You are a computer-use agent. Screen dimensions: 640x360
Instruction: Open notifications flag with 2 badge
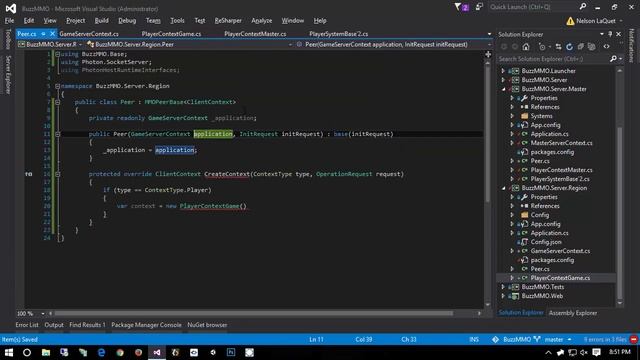(461, 7)
